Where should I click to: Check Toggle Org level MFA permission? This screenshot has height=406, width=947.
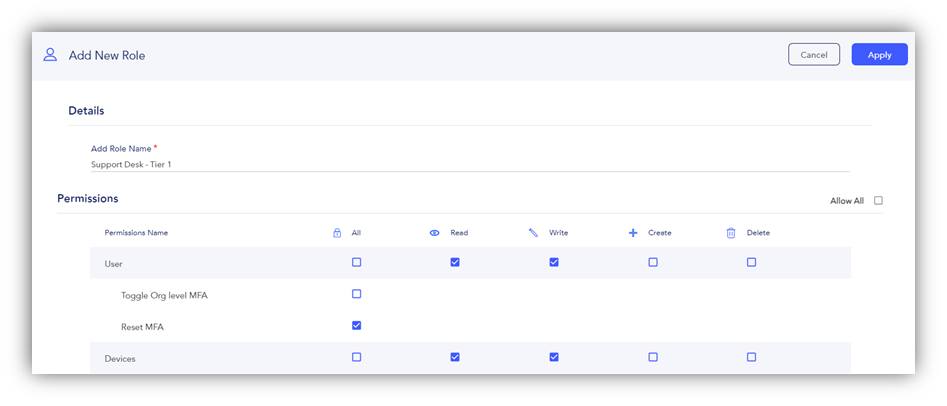click(x=356, y=294)
